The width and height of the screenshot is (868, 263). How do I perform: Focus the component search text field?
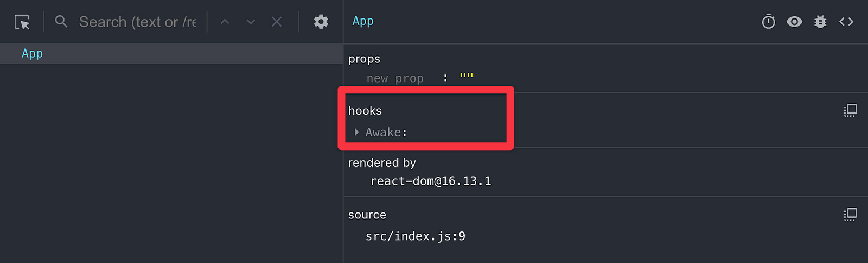pos(137,22)
